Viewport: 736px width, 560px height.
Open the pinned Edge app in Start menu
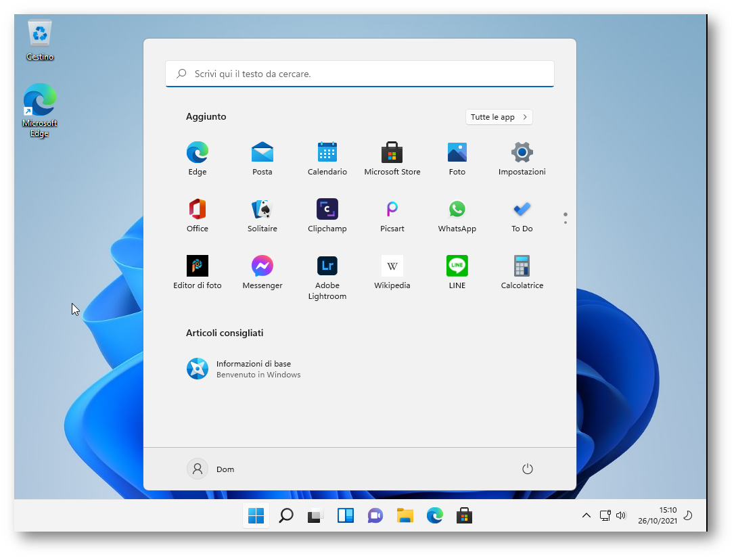coord(197,159)
